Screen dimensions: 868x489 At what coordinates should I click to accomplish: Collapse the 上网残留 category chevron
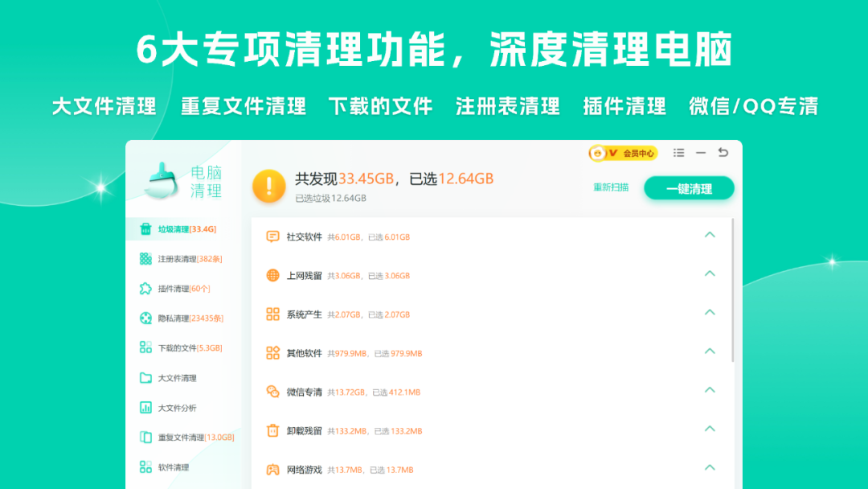710,273
